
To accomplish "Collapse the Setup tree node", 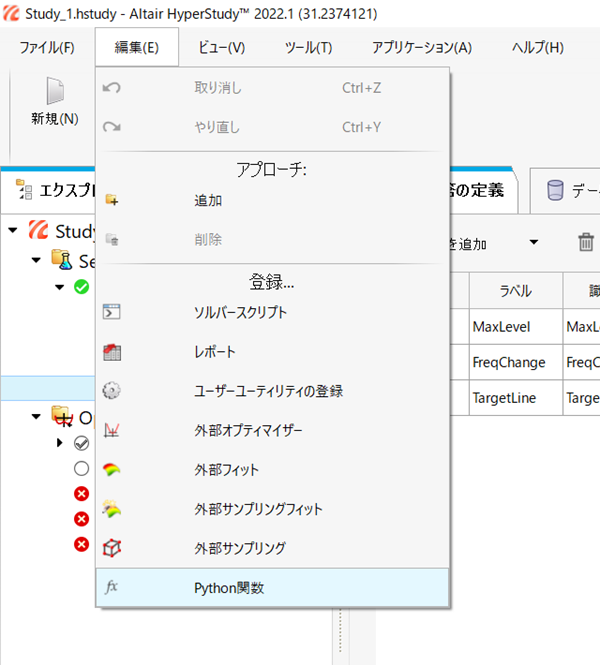I will 36,260.
